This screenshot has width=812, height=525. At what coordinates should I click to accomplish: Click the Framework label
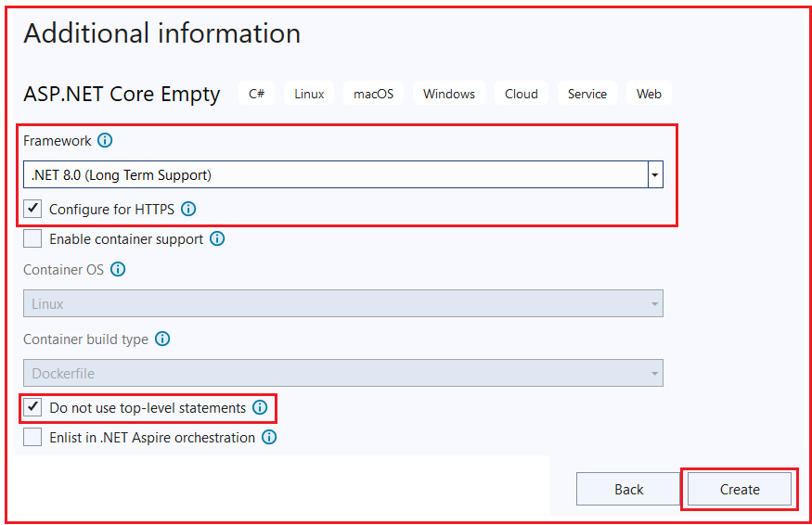point(58,141)
